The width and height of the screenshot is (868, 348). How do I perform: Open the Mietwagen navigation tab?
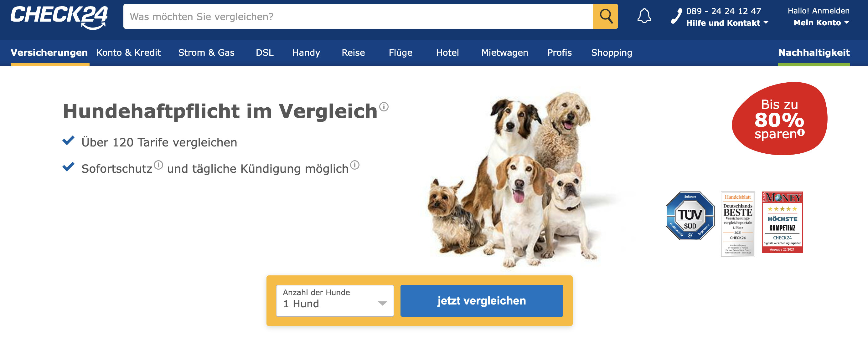(x=504, y=53)
